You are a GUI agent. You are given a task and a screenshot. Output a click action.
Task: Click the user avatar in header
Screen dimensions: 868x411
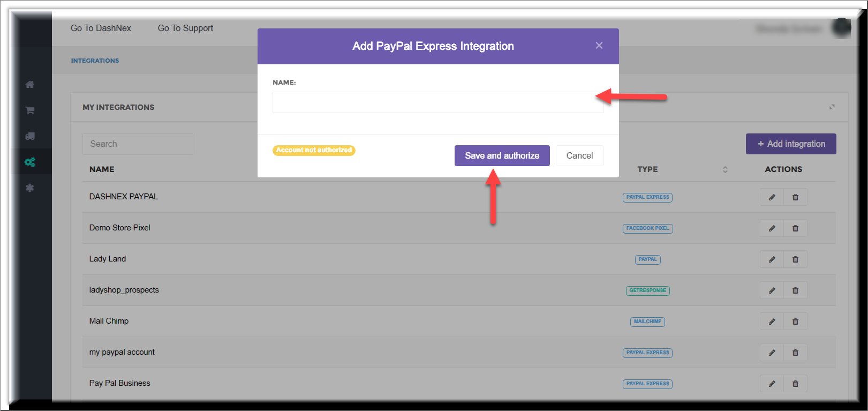point(841,28)
